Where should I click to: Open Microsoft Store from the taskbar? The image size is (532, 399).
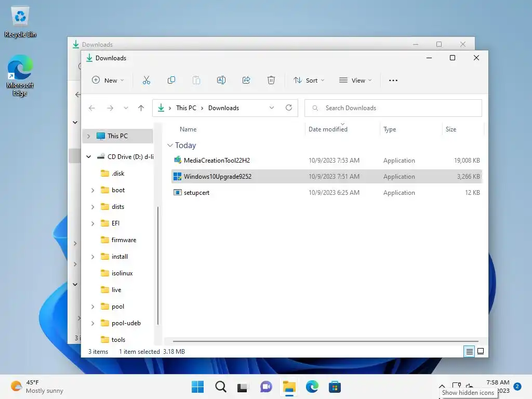[x=335, y=387]
